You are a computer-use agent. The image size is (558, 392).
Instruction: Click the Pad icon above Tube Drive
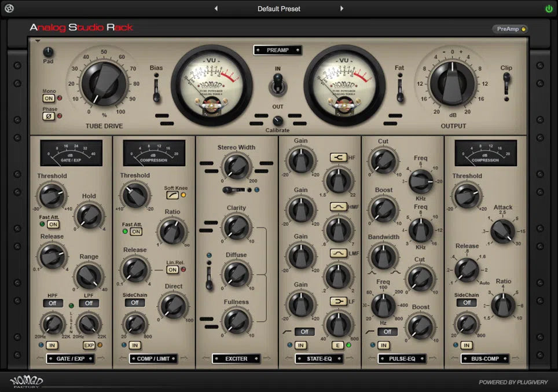pyautogui.click(x=49, y=53)
